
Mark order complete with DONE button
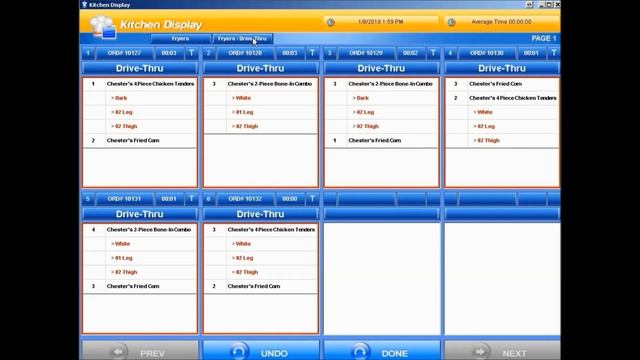coord(382,351)
